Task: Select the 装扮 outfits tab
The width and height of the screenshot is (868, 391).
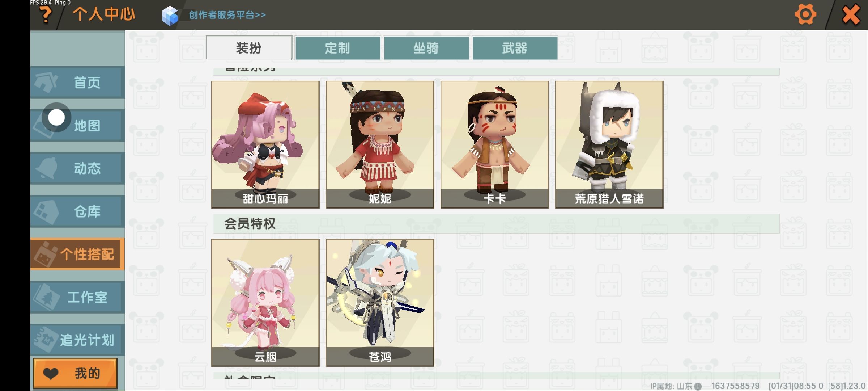Action: pos(249,48)
